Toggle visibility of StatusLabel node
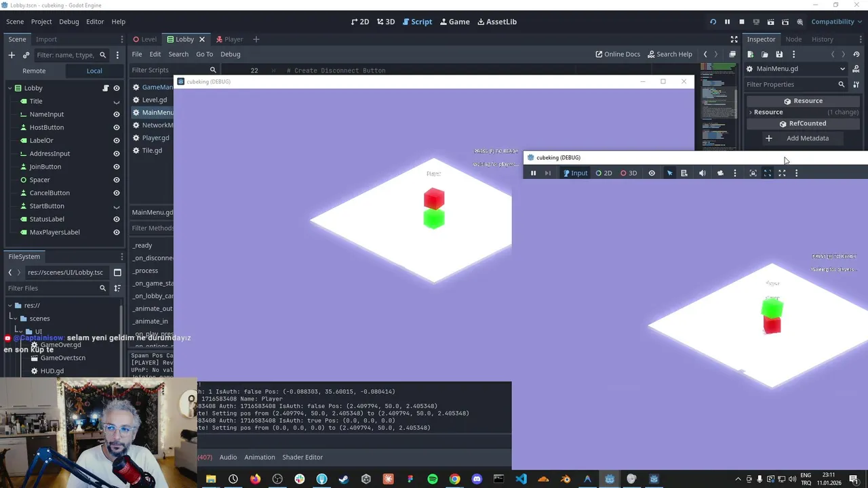Screen dimensions: 868x488 pyautogui.click(x=117, y=219)
